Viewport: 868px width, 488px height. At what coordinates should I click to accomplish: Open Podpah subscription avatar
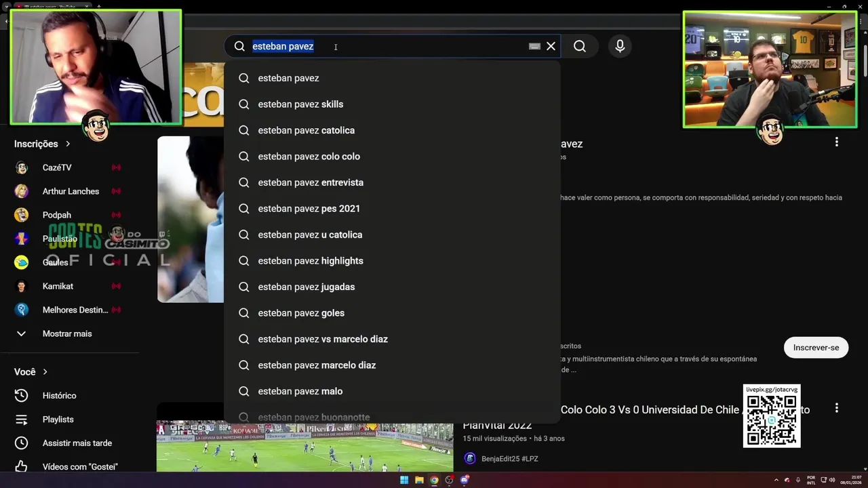[x=22, y=215]
